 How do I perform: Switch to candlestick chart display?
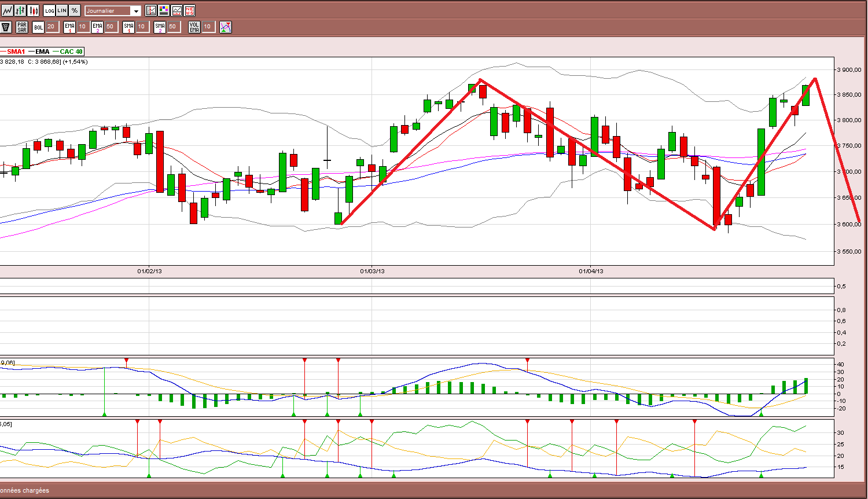click(x=33, y=10)
